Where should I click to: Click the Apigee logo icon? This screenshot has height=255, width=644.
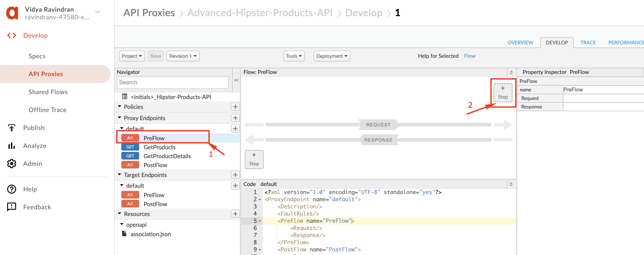pos(12,13)
